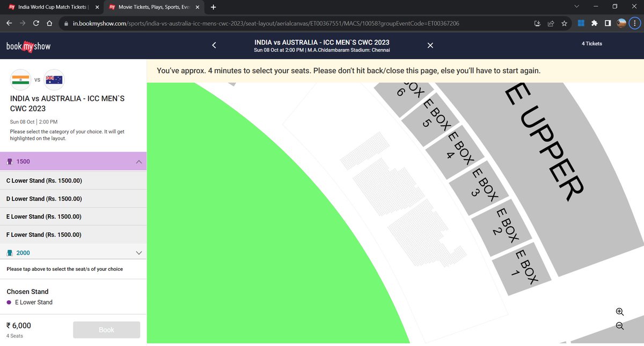Click the browser forward arrow

(x=23, y=24)
